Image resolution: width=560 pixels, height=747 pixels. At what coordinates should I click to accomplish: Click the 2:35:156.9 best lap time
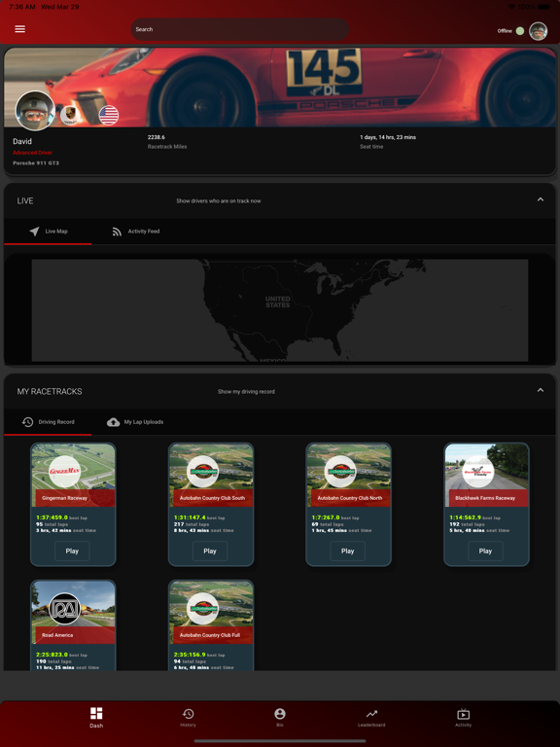[190, 655]
